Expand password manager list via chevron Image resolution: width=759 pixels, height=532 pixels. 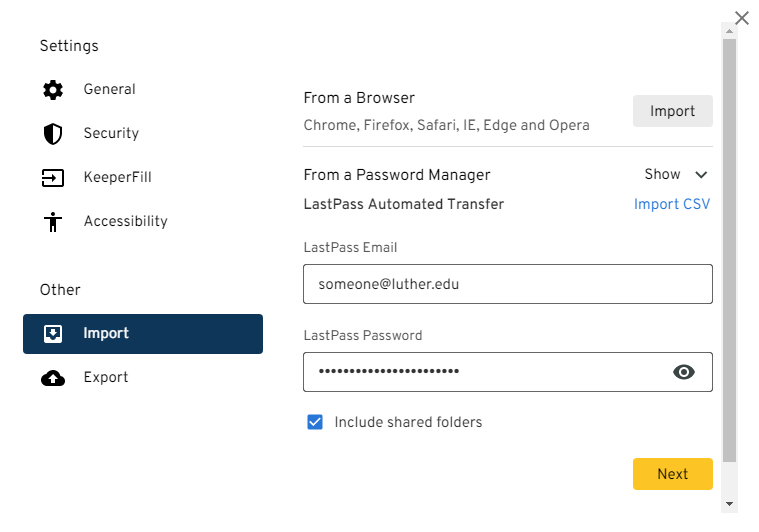(701, 175)
